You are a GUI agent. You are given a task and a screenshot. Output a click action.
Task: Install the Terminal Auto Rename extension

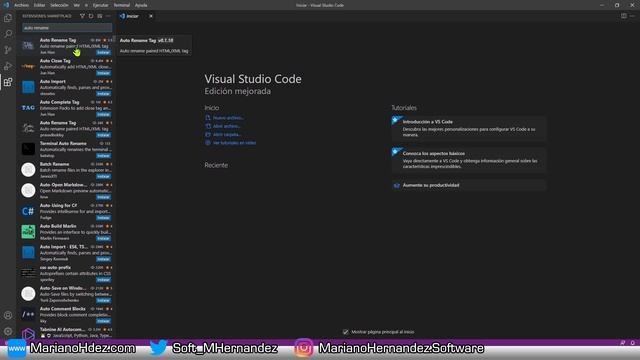103,156
